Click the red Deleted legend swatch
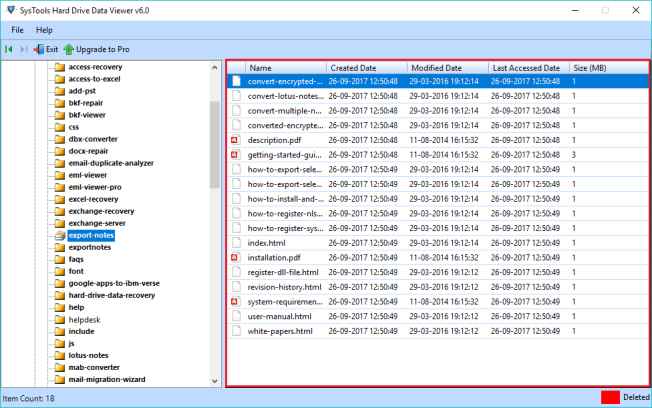 click(x=609, y=399)
